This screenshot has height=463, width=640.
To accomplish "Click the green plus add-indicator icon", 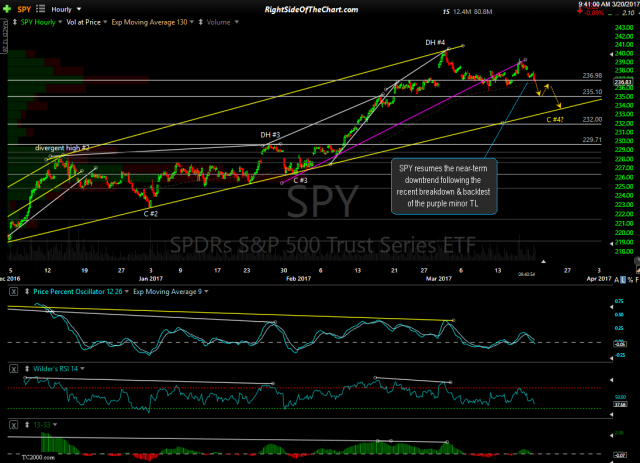I will 7,9.
